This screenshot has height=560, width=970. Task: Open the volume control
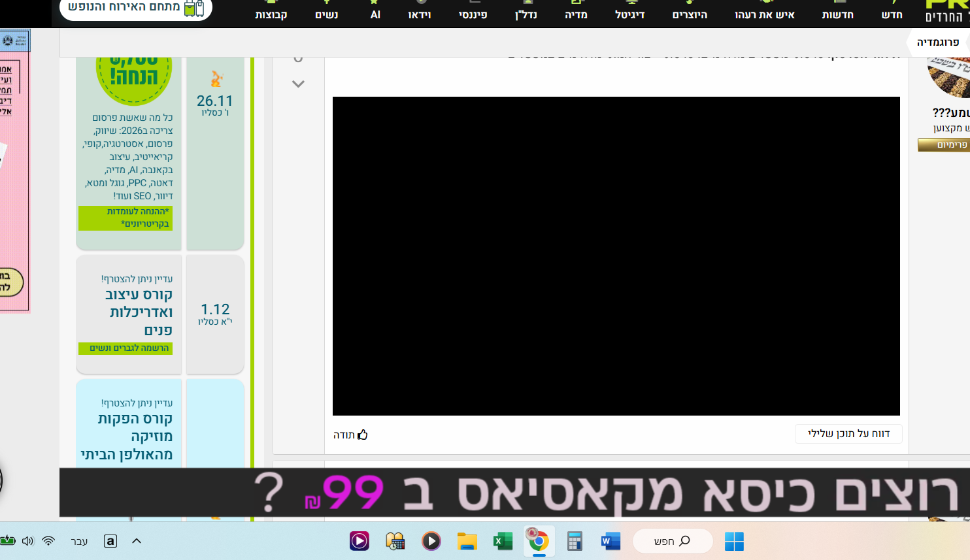tap(27, 541)
